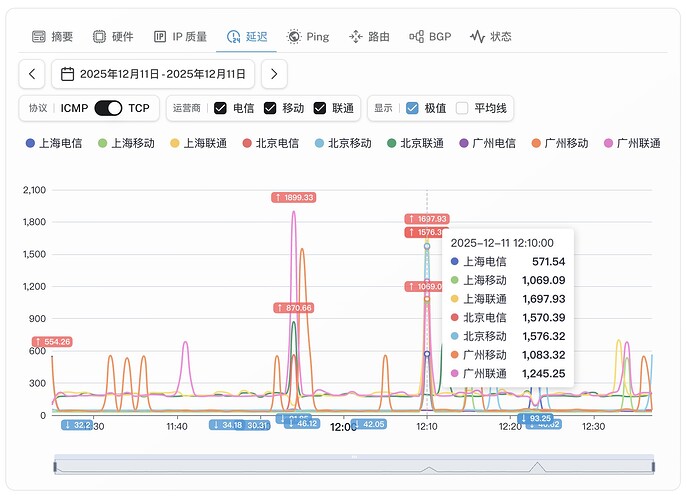Image resolution: width=687 pixels, height=500 pixels.
Task: Go to next date with right chevron
Action: [274, 74]
